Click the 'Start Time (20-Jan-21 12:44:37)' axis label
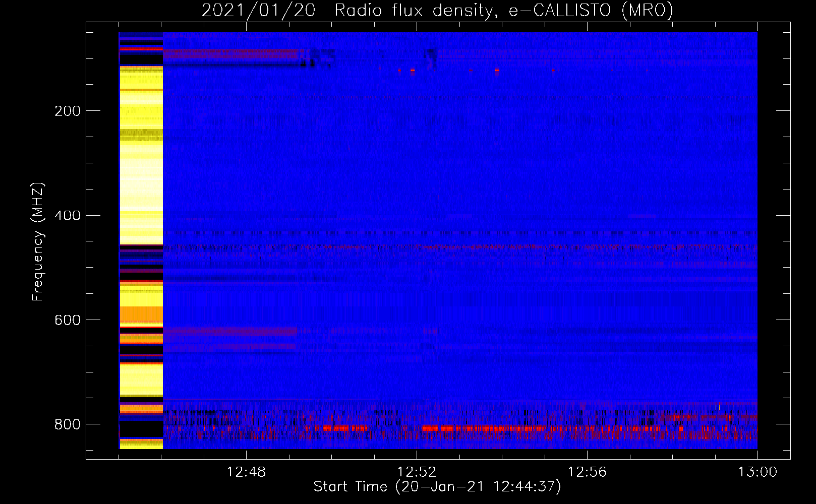This screenshot has width=816, height=504. (x=437, y=487)
